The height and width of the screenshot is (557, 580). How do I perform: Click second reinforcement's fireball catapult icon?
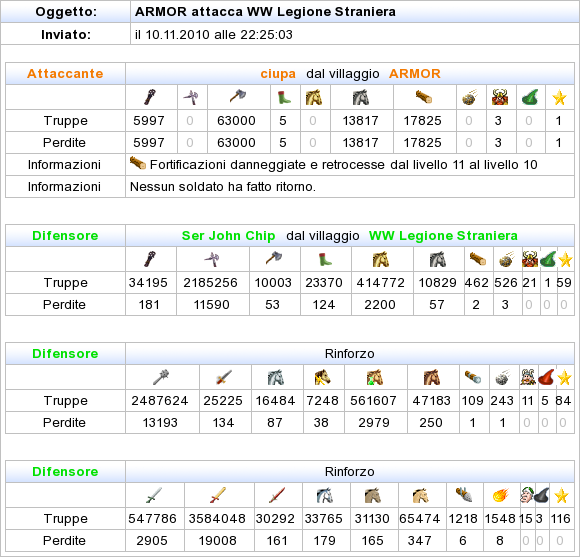click(x=501, y=495)
